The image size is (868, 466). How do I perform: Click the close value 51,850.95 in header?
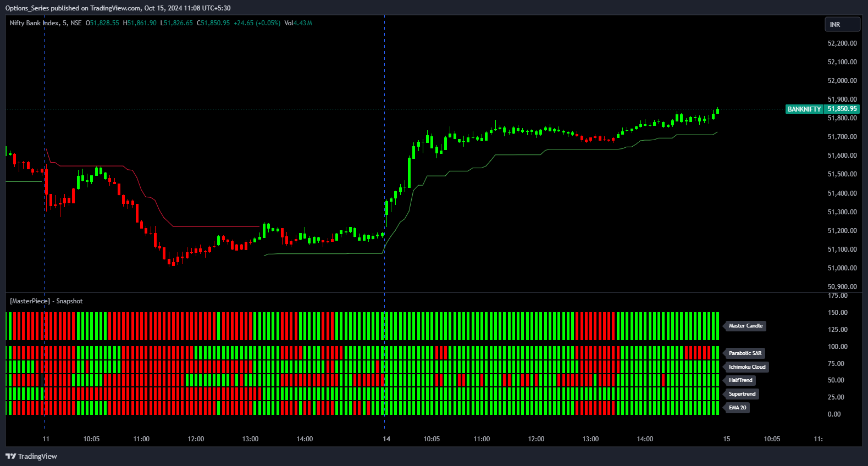point(215,23)
